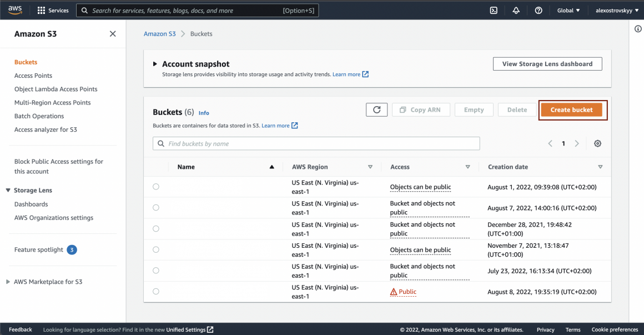This screenshot has width=644, height=335.
Task: Open the Access Points sidebar item
Action: coord(33,76)
